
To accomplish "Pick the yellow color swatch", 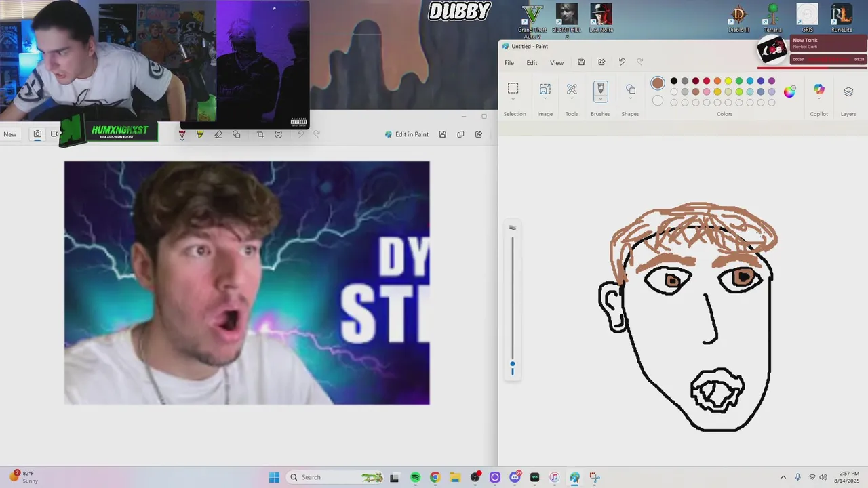I will point(728,81).
